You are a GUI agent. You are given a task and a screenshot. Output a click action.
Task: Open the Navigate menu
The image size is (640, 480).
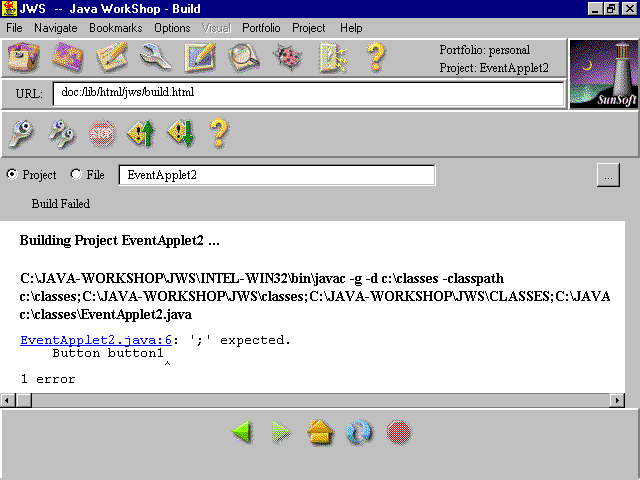click(56, 28)
